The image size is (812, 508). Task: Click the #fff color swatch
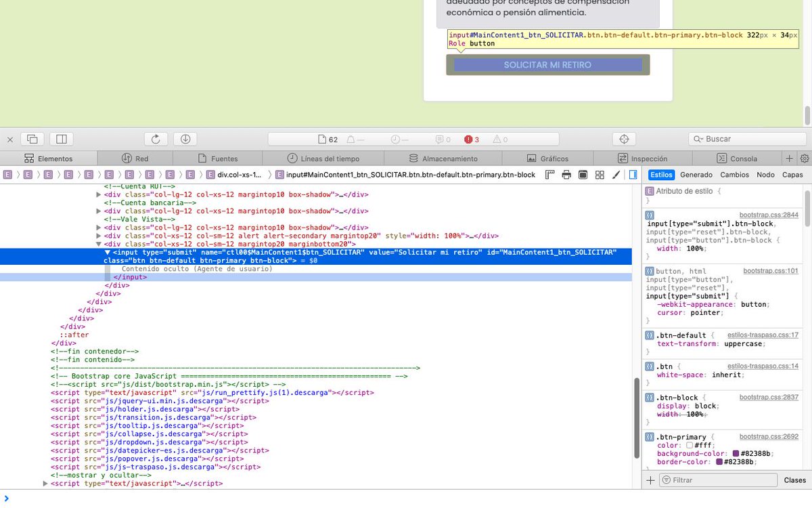click(690, 446)
